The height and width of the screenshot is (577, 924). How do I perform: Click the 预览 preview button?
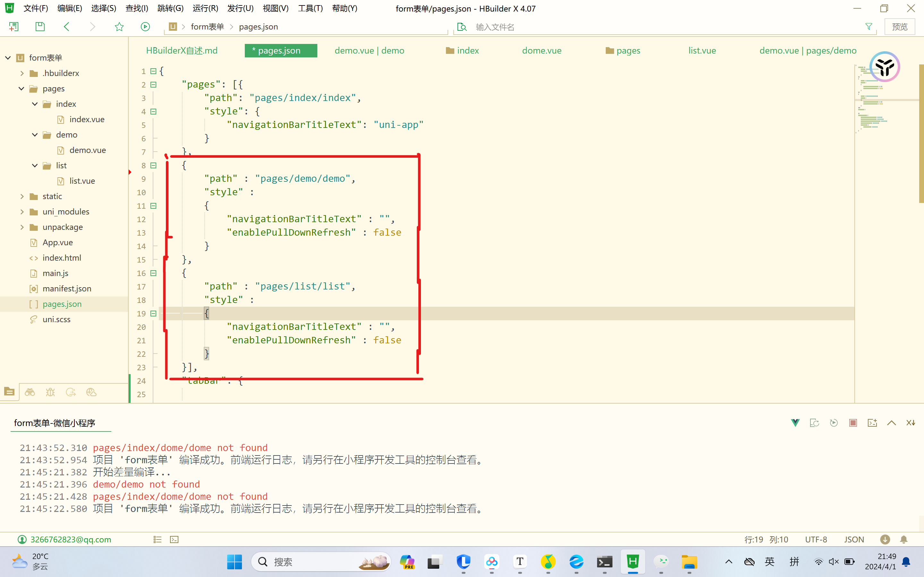900,27
